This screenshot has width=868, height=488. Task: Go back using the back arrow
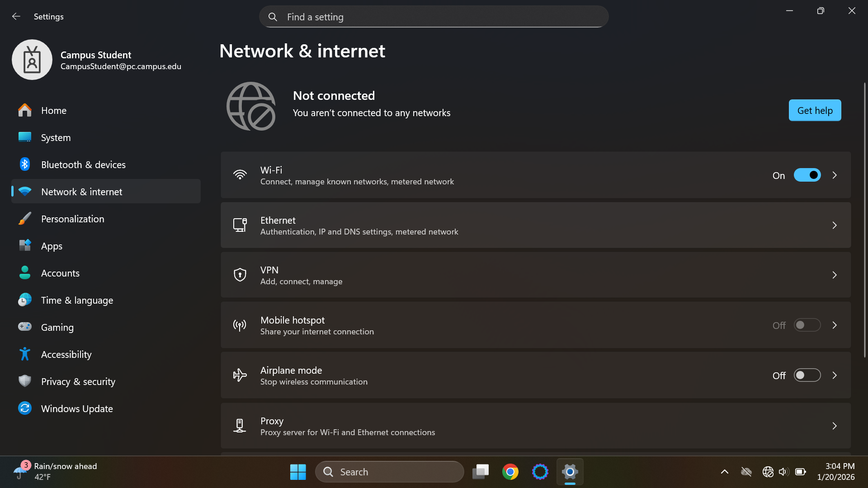tap(16, 16)
